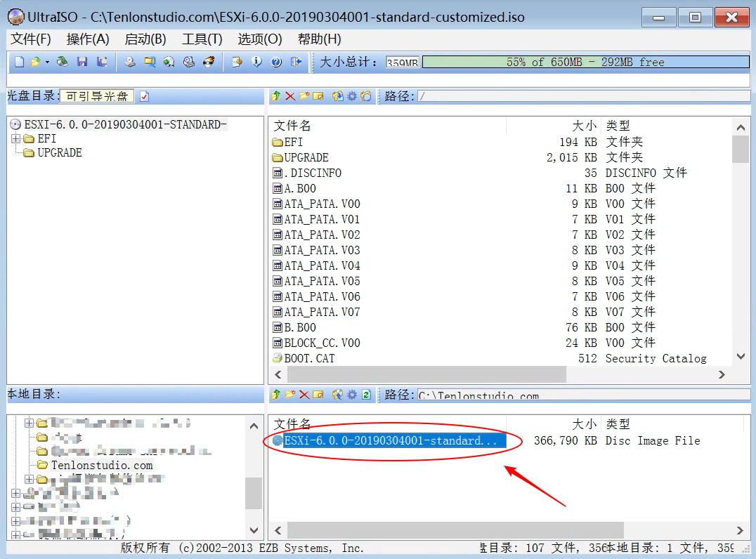Click the rename icon in the disc pane toolbar
The height and width of the screenshot is (559, 756).
(x=318, y=96)
